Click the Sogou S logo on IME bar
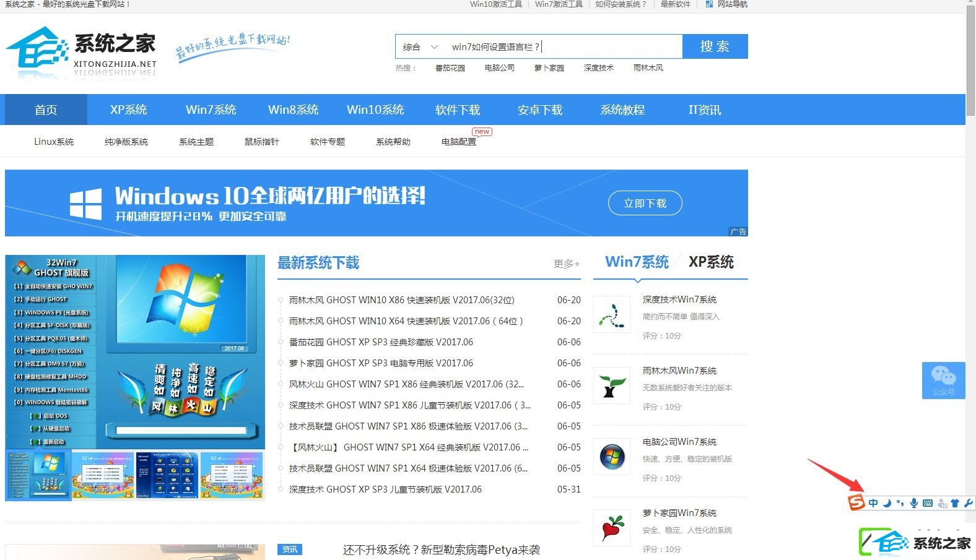 (x=856, y=502)
